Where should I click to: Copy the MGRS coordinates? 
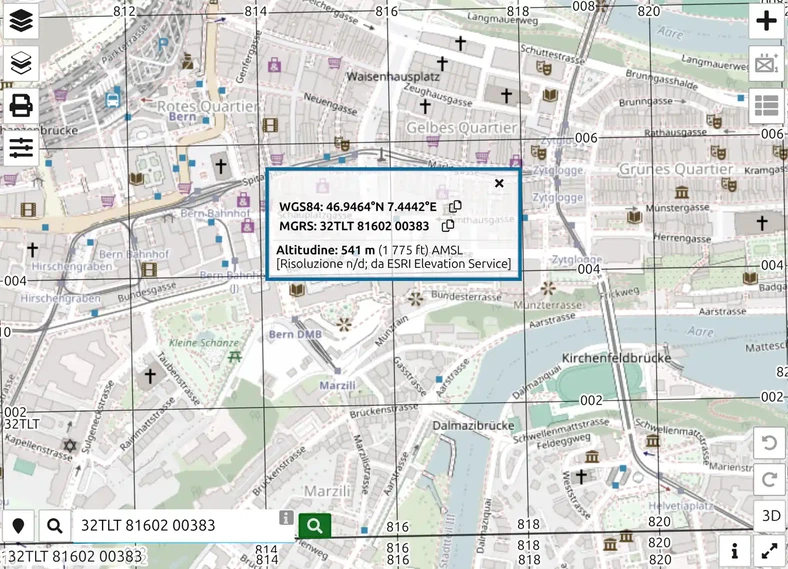point(448,226)
